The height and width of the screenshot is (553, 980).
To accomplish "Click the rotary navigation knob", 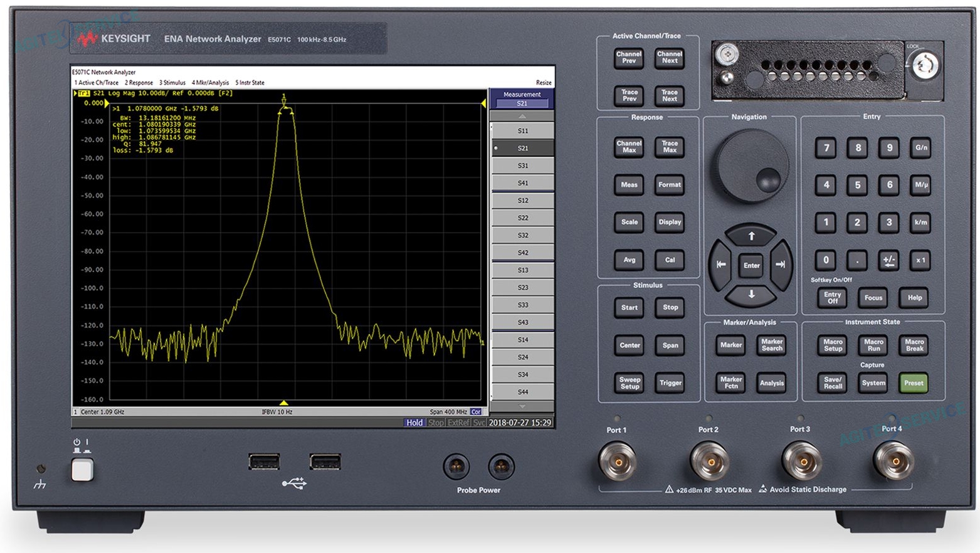I will pos(751,166).
